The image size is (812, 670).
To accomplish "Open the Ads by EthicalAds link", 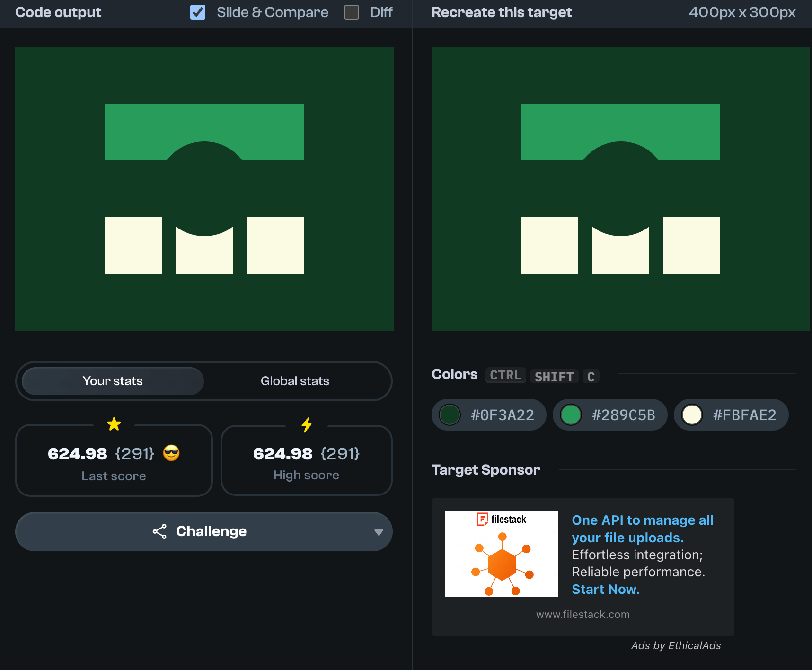I will tap(676, 645).
